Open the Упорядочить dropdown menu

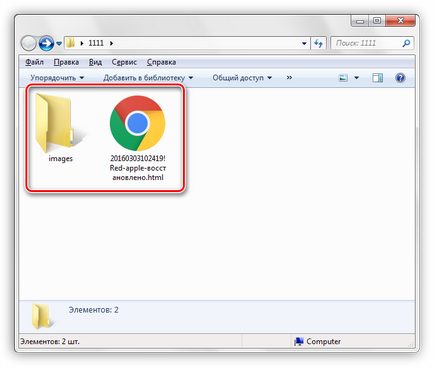(x=57, y=78)
